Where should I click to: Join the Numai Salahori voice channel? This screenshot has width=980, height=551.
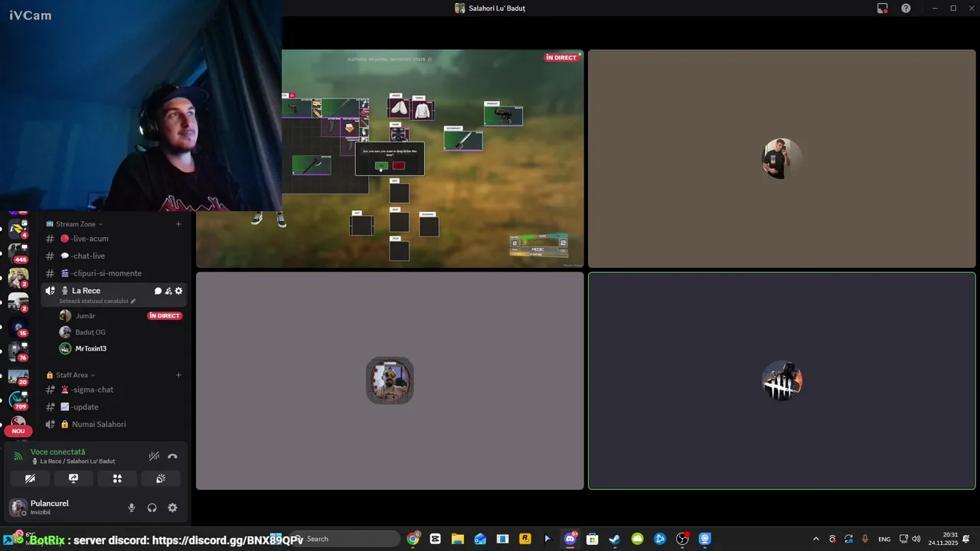click(x=114, y=424)
